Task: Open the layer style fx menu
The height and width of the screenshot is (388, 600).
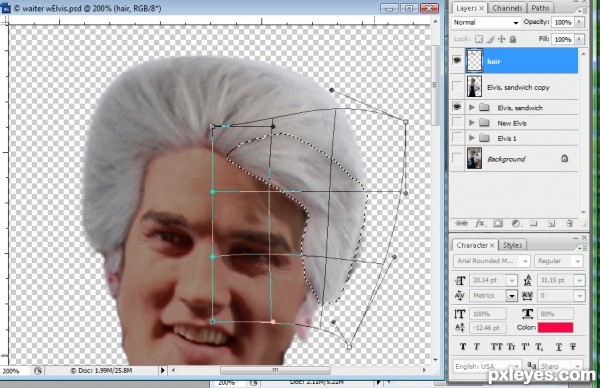Action: click(479, 223)
